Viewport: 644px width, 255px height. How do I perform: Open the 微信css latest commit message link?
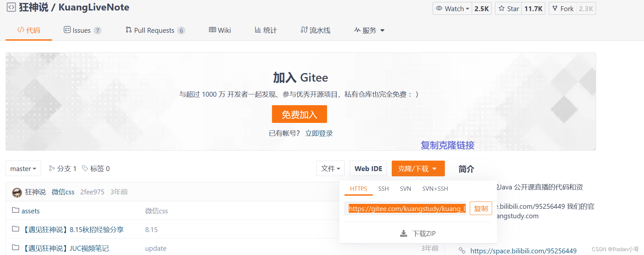coord(63,192)
